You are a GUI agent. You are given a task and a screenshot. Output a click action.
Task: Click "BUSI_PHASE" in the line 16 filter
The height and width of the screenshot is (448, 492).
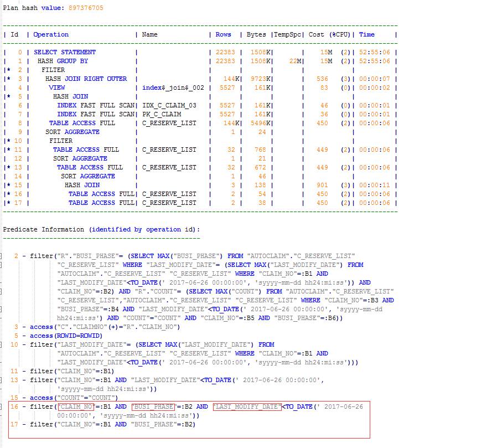153,407
